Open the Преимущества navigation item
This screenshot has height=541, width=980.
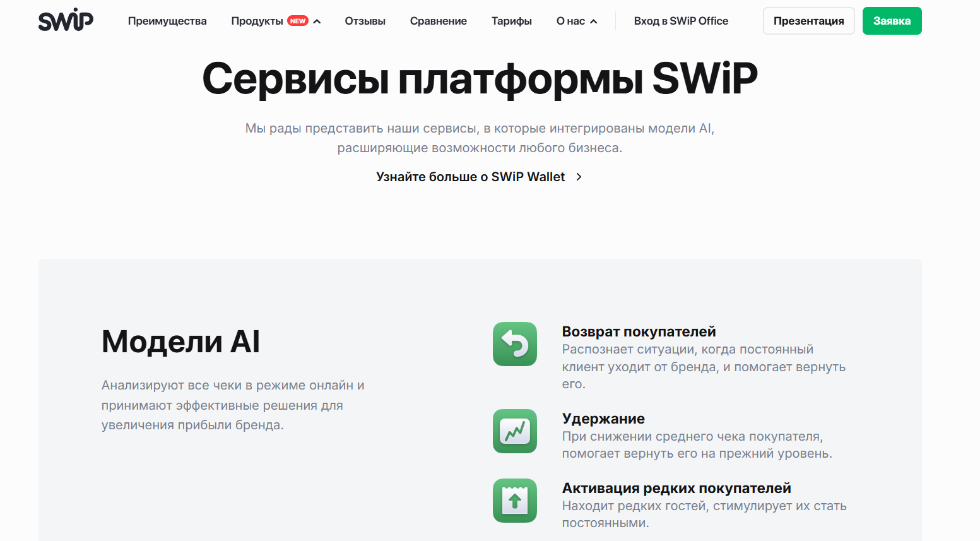point(167,21)
